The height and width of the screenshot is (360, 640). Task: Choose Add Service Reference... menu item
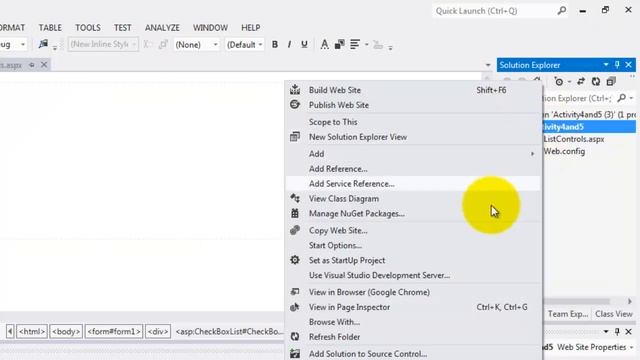point(413,184)
